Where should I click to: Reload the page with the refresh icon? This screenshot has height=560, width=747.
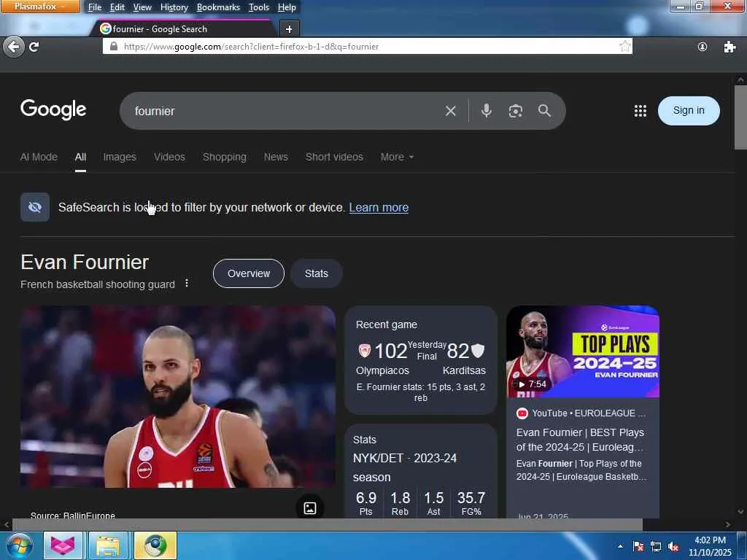click(x=34, y=47)
